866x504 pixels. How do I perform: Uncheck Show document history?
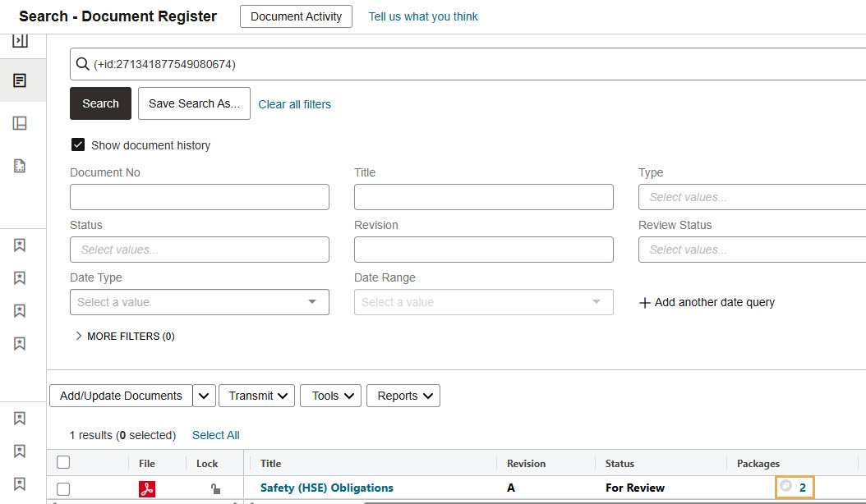point(78,145)
